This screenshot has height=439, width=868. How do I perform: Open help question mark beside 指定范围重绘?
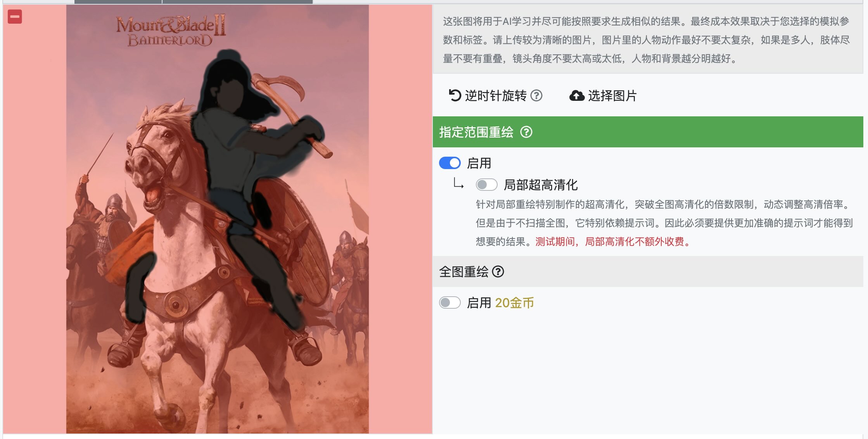pos(526,132)
